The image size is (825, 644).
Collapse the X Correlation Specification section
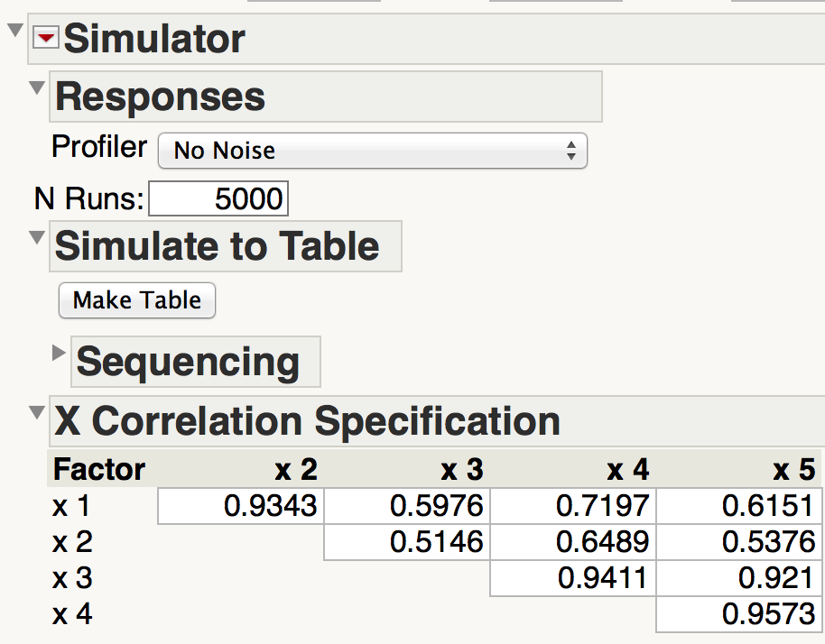click(x=37, y=412)
